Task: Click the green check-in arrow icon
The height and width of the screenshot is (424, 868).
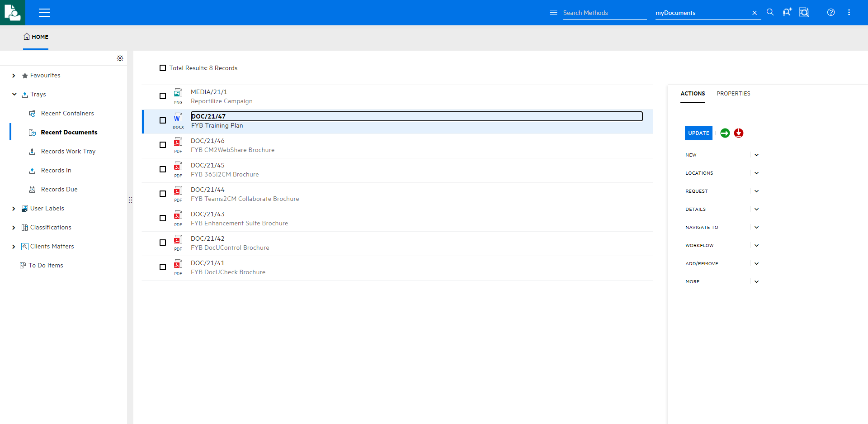Action: point(725,133)
